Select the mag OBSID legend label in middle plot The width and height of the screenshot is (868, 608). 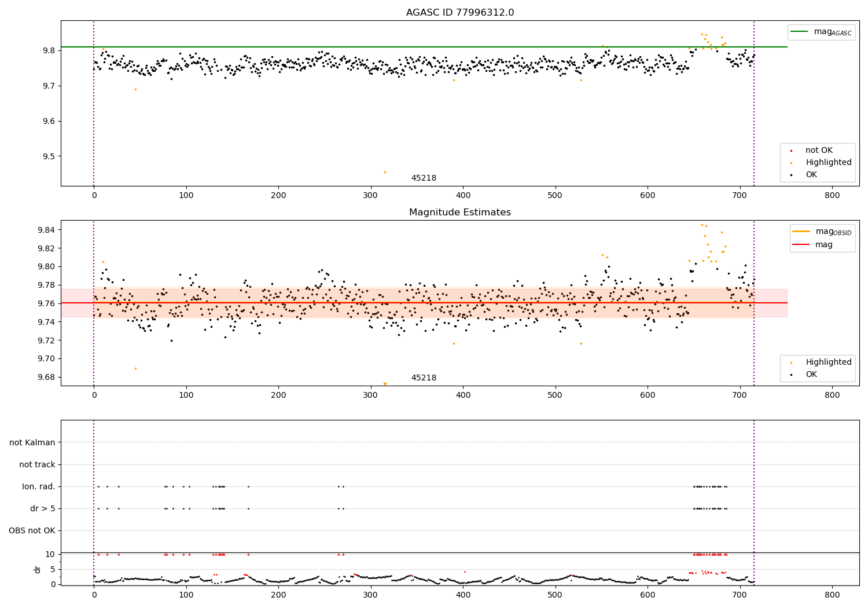(x=833, y=232)
